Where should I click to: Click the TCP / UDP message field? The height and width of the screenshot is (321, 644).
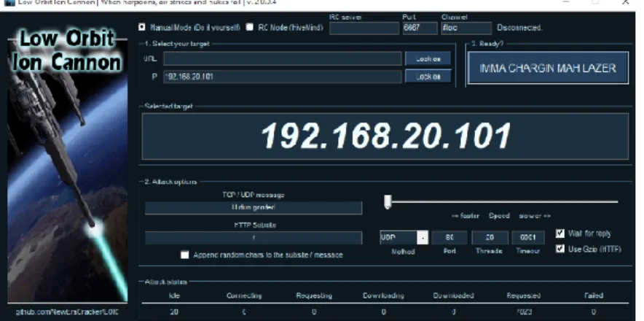[x=254, y=208]
